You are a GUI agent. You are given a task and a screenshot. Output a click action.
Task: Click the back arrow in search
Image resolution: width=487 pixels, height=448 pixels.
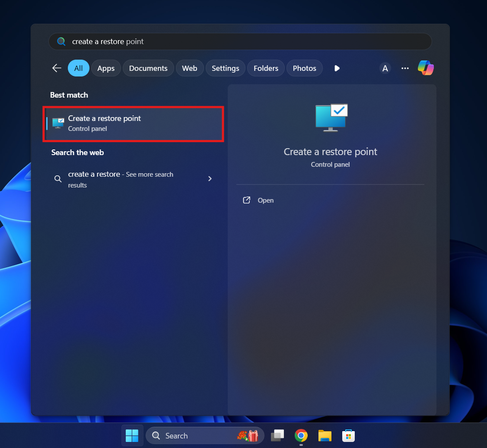57,68
